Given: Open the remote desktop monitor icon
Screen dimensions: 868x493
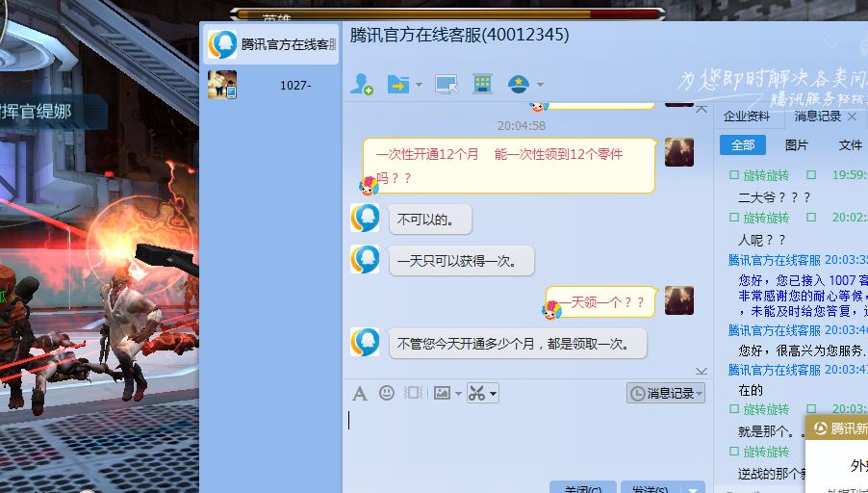Looking at the screenshot, I should (x=447, y=84).
